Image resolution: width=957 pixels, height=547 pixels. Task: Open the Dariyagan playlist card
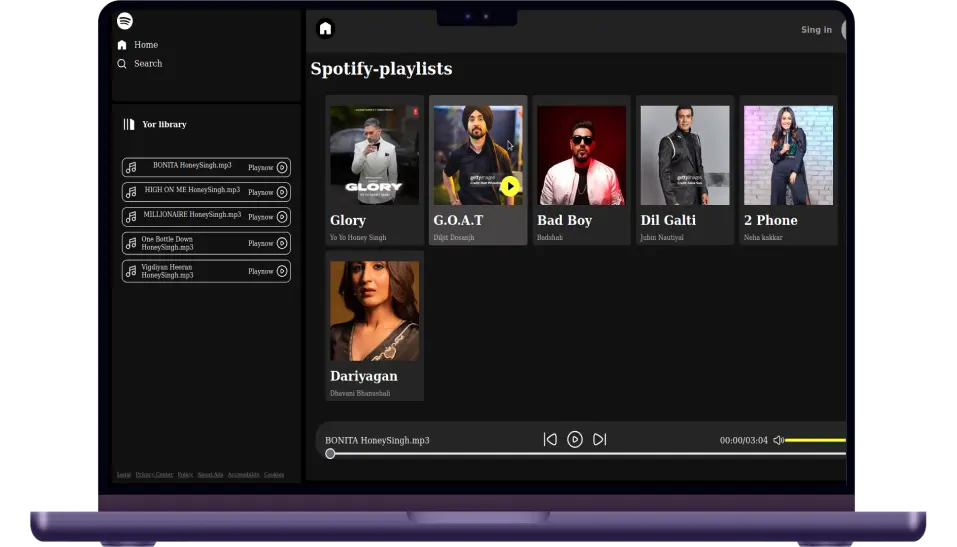(x=375, y=325)
